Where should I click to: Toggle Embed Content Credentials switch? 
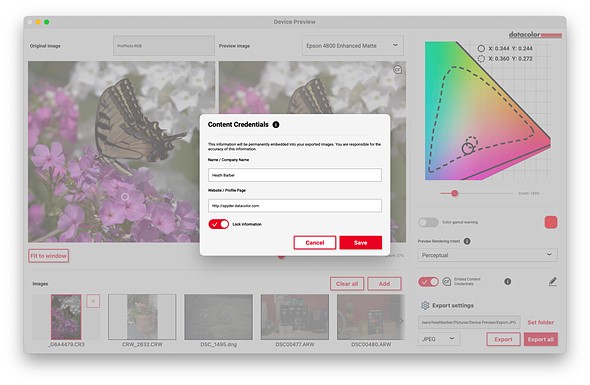(428, 282)
